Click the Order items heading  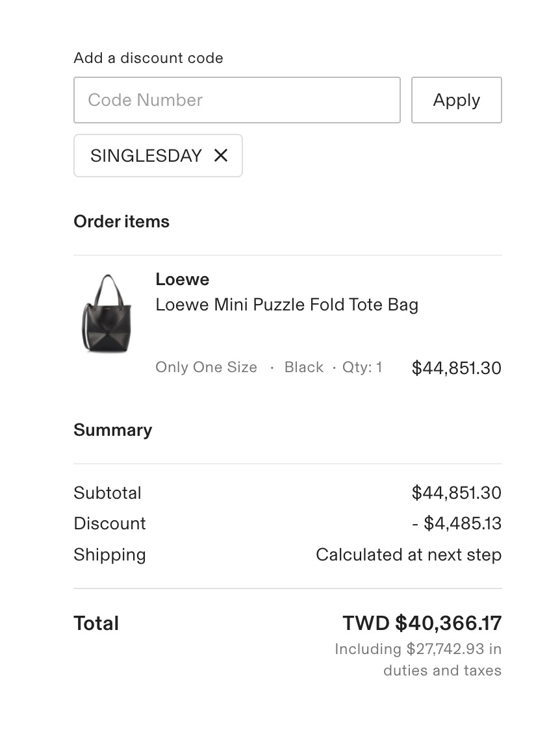pos(121,221)
